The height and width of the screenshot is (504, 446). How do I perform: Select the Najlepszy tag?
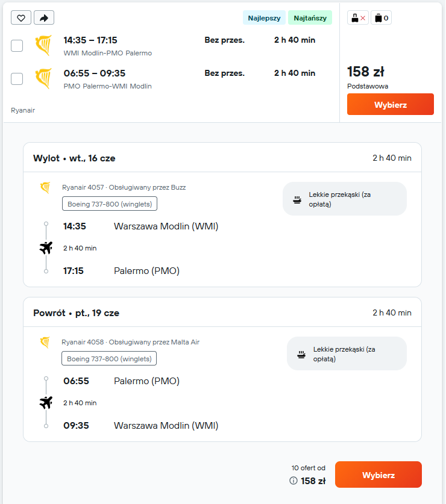(x=264, y=18)
